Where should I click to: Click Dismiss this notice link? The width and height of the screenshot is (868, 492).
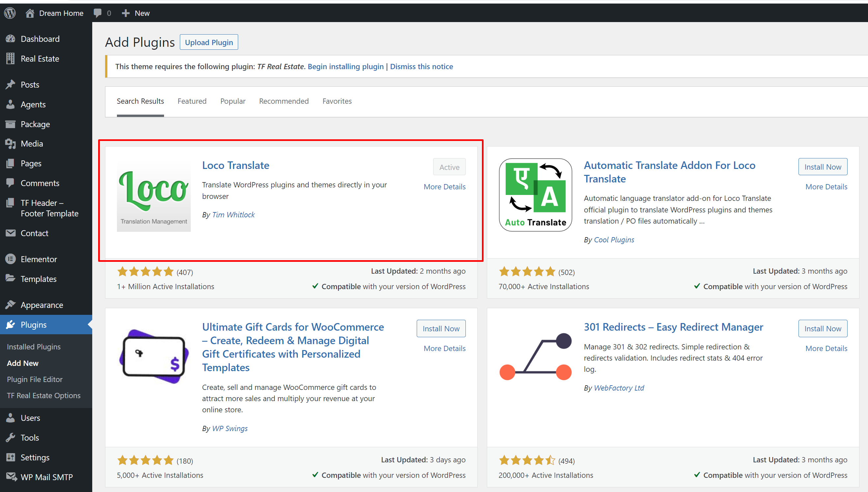click(421, 67)
